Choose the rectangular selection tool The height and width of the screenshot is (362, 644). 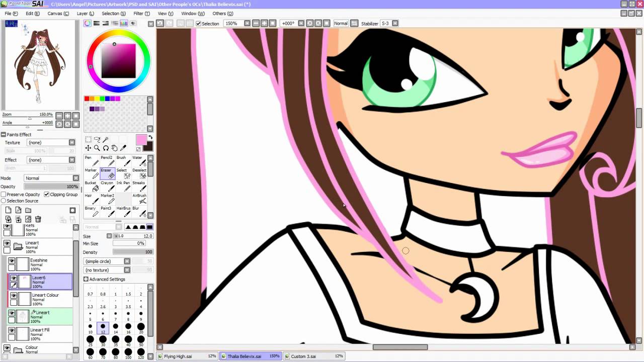(x=88, y=139)
